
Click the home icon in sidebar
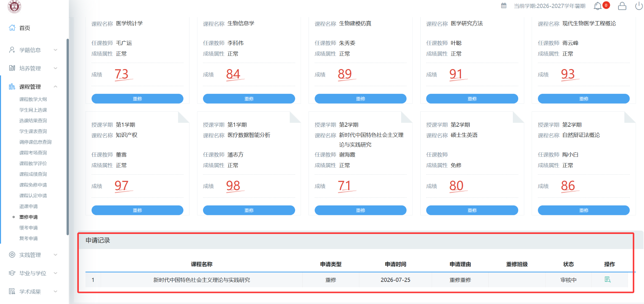tap(12, 28)
